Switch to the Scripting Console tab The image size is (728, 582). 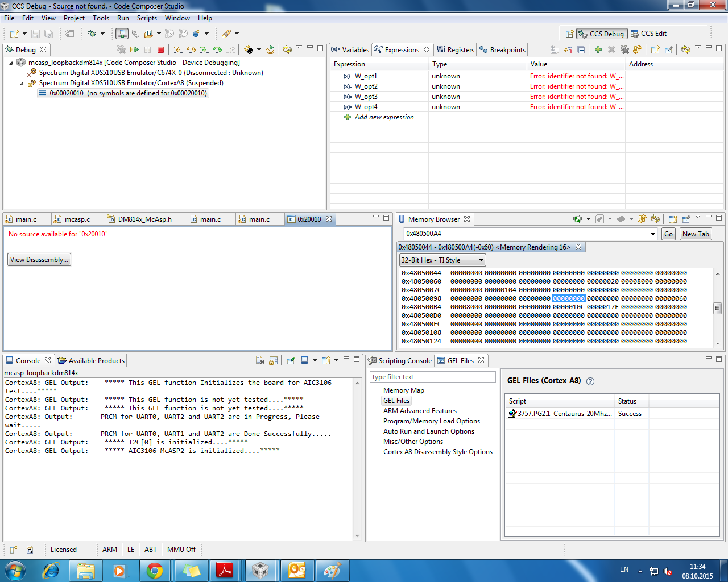pos(400,360)
